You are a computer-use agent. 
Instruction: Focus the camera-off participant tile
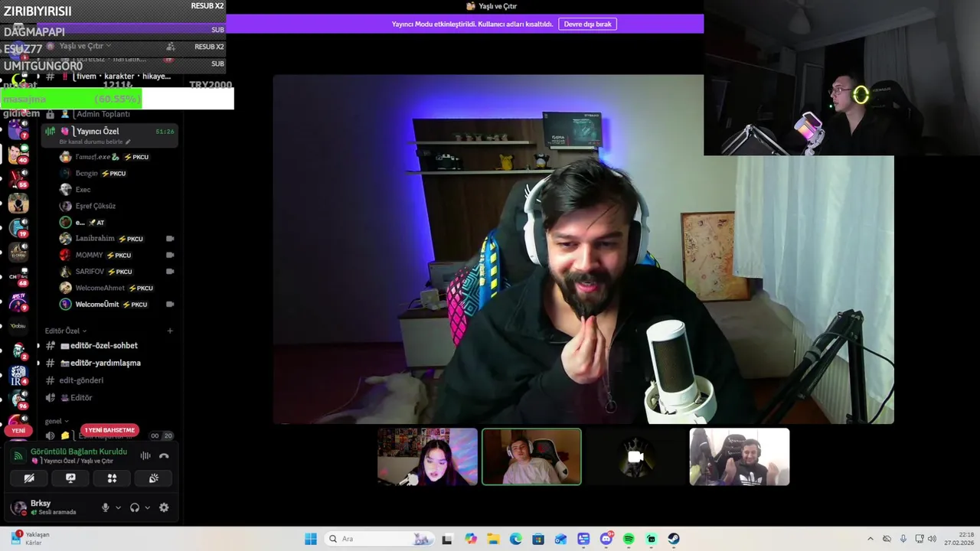[x=635, y=457]
